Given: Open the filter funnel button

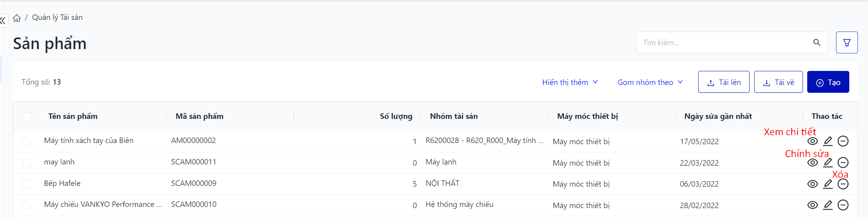Looking at the screenshot, I should click(x=847, y=42).
